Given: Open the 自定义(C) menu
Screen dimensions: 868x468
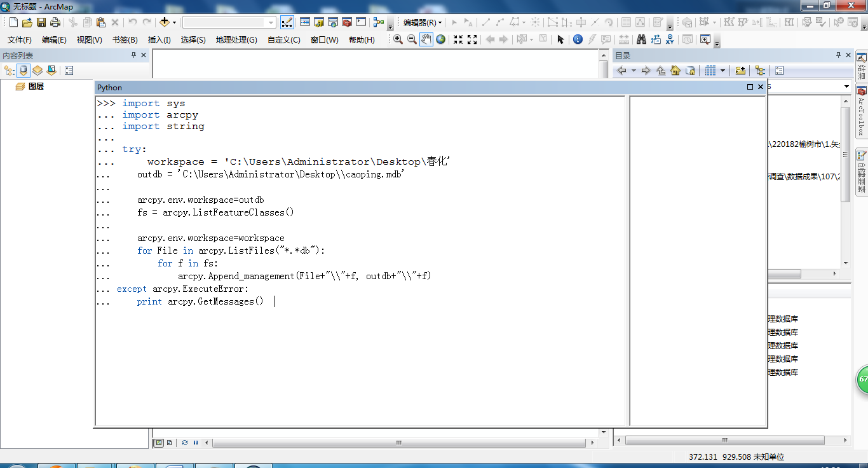Looking at the screenshot, I should (x=284, y=39).
